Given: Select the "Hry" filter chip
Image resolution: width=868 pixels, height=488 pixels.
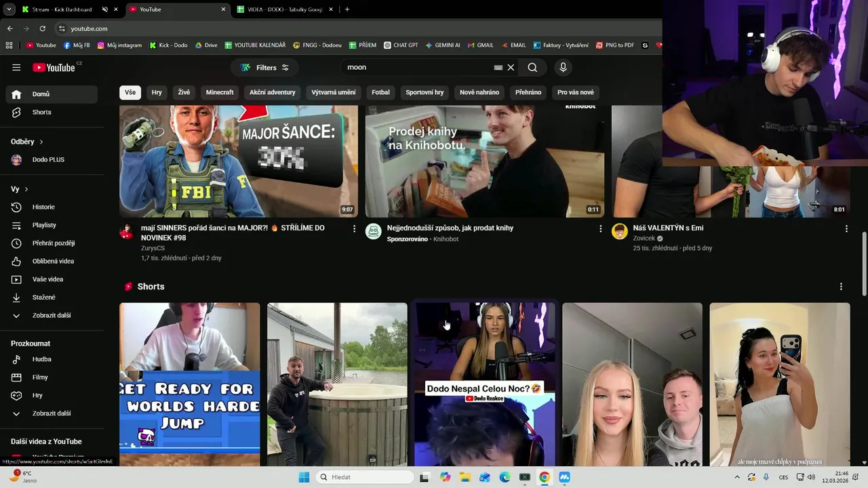Looking at the screenshot, I should (x=157, y=92).
